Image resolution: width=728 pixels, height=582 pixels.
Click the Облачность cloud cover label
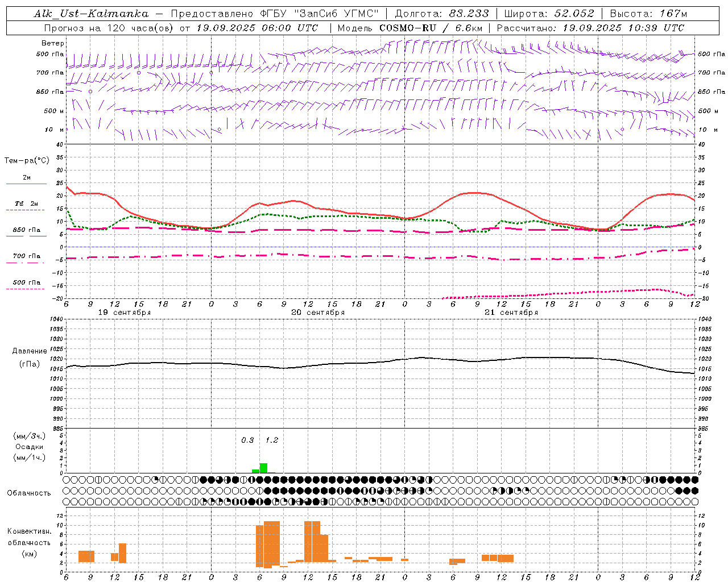point(29,493)
